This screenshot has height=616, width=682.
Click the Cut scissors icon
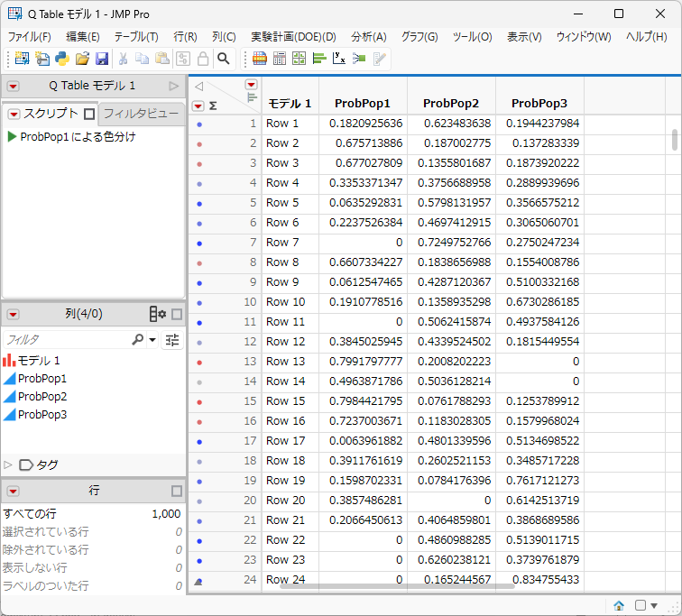(123, 59)
